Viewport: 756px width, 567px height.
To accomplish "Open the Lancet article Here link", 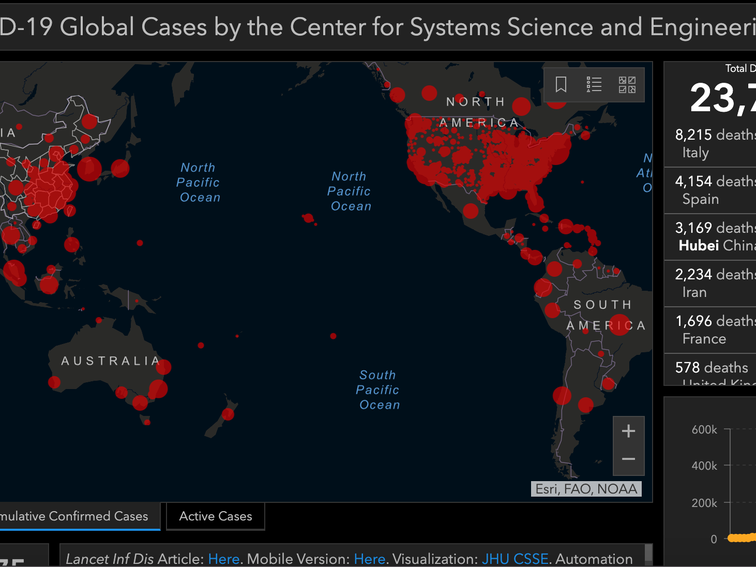I will click(224, 559).
